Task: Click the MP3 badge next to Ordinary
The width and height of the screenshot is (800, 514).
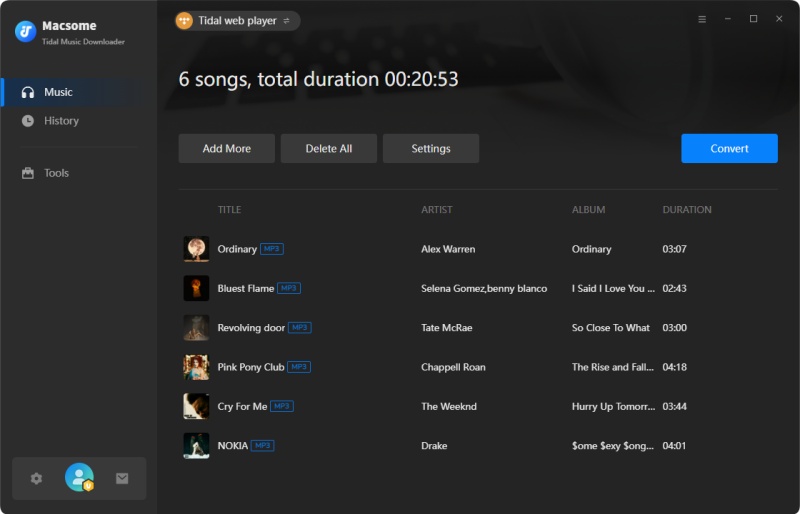Action: (272, 249)
